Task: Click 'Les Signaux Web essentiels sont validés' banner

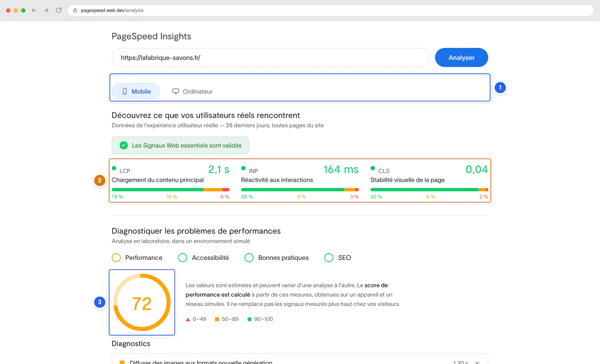Action: click(180, 145)
